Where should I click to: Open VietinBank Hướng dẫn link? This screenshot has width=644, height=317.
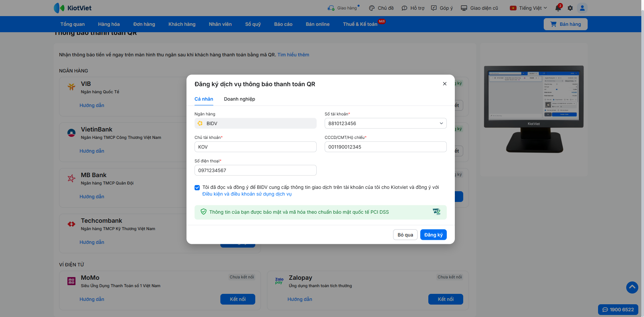(92, 151)
